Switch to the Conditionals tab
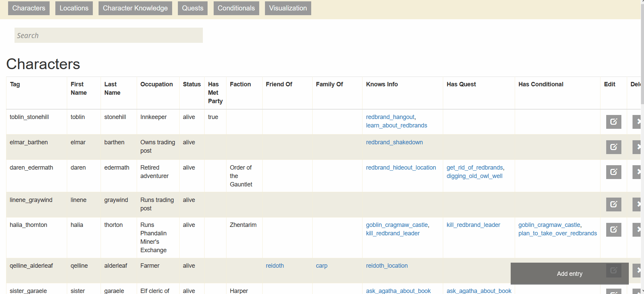Screen dimensions: 644x294 [x=236, y=8]
